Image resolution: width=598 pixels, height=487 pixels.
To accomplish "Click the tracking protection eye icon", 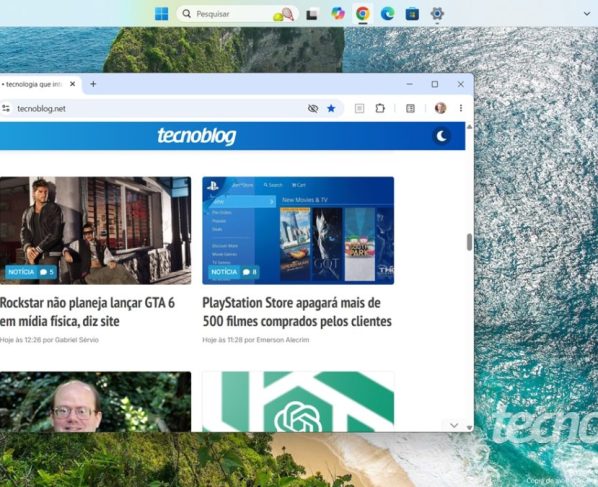I will click(x=313, y=109).
